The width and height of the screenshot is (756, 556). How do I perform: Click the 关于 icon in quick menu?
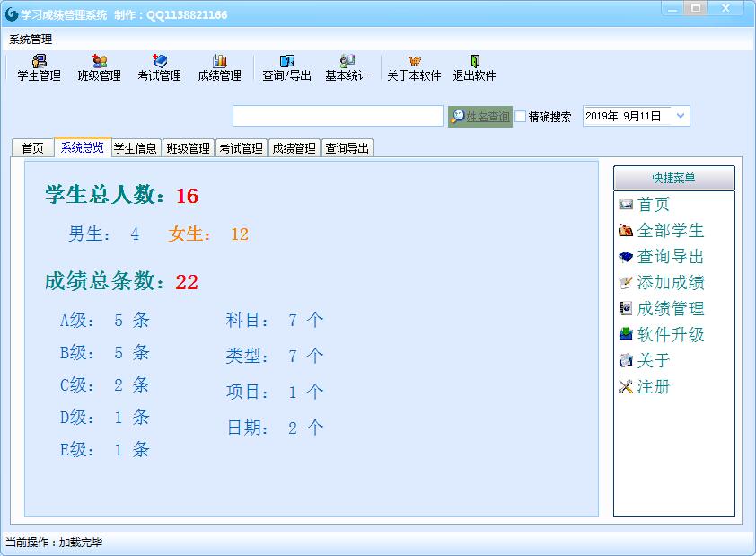[x=626, y=360]
